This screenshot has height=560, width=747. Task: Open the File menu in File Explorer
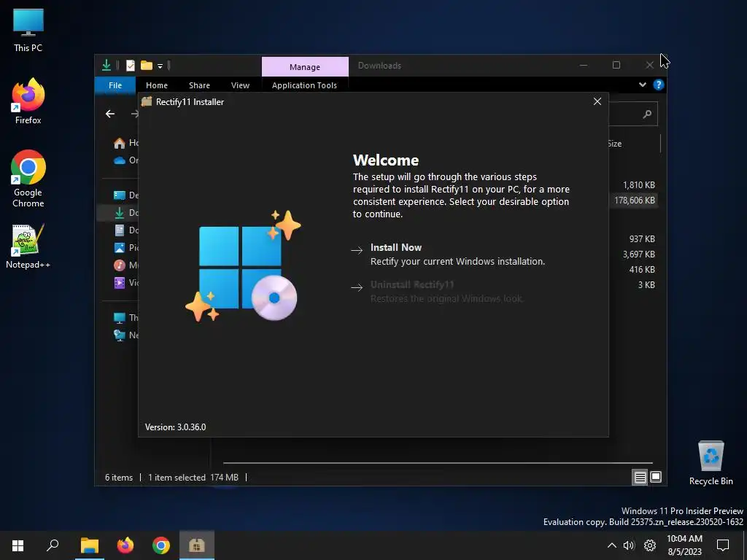pyautogui.click(x=115, y=85)
